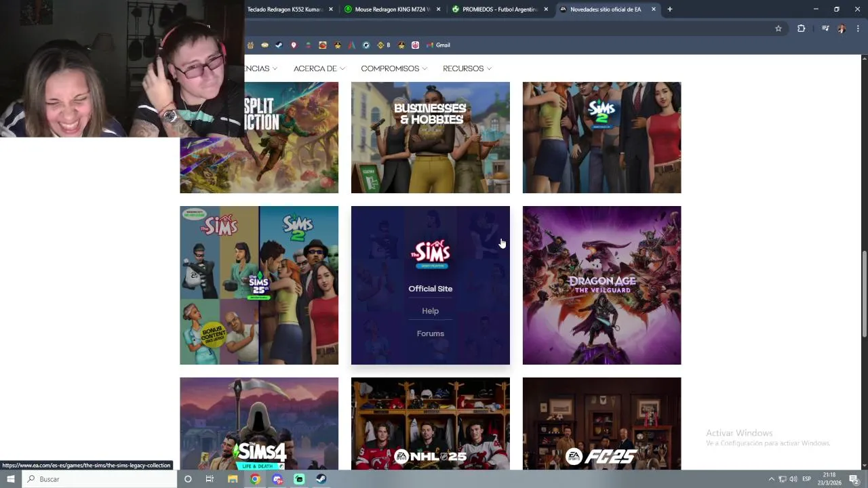The image size is (868, 488).
Task: Expand the ACERCA DE menu
Action: pos(319,68)
